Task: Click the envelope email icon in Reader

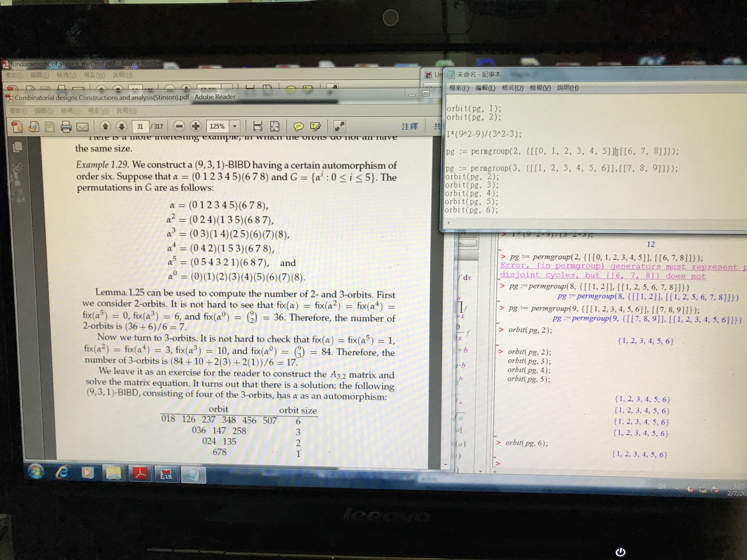Action: (x=82, y=127)
